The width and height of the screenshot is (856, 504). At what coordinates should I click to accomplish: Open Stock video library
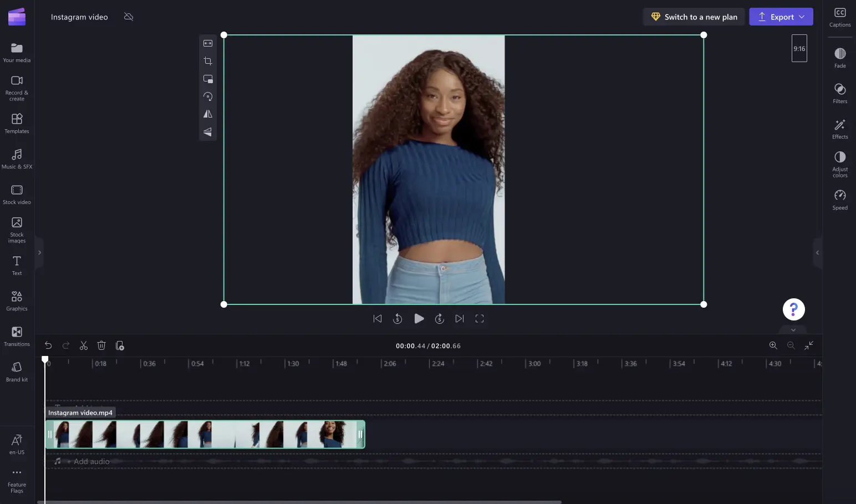(17, 195)
